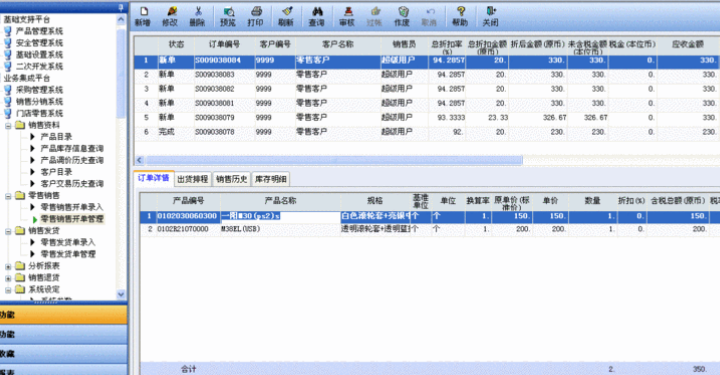The width and height of the screenshot is (720, 375).
Task: Collapse the 销售资料 folder
Action: click(8, 125)
